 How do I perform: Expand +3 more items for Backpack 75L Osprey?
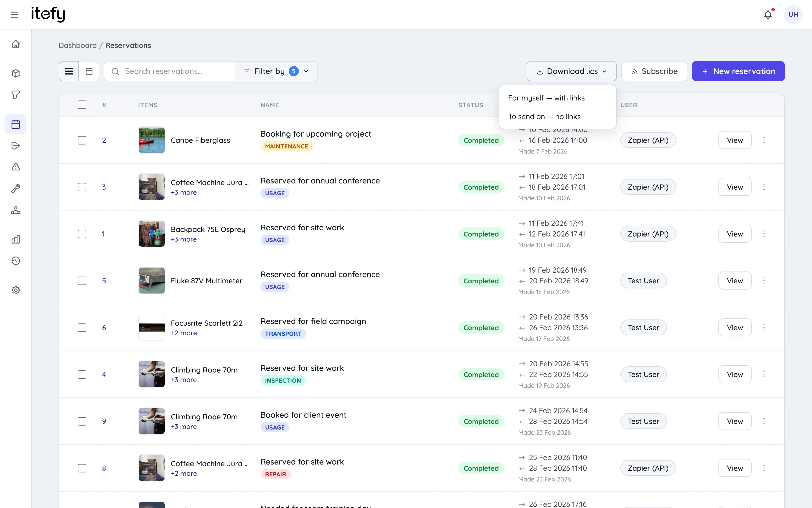[184, 239]
